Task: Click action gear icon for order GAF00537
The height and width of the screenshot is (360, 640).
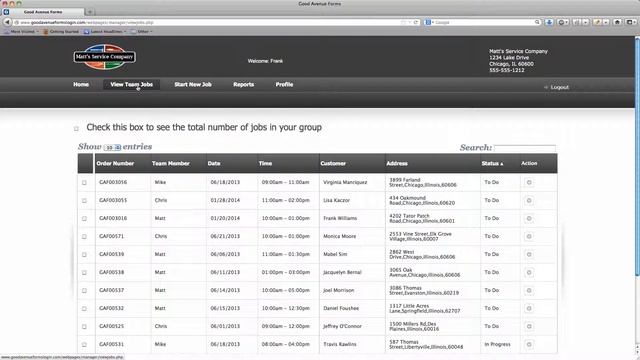Action: coord(529,290)
